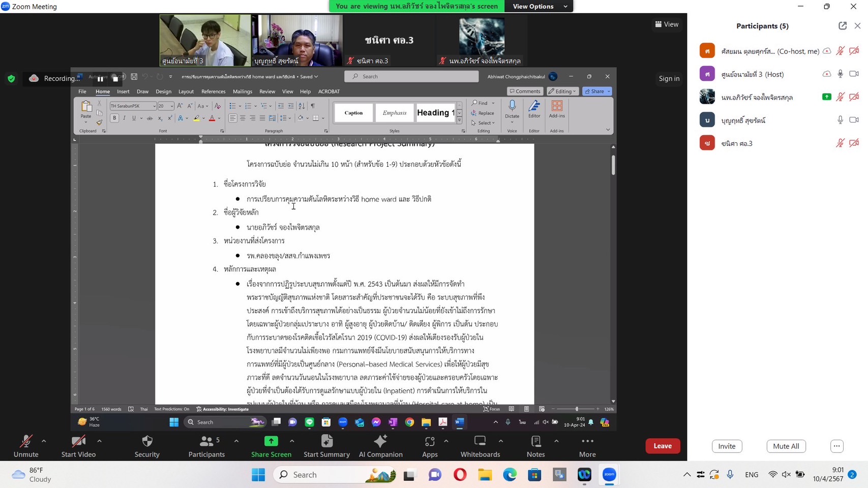This screenshot has width=868, height=488.
Task: Click Increase Font Size in Word
Action: 179,106
